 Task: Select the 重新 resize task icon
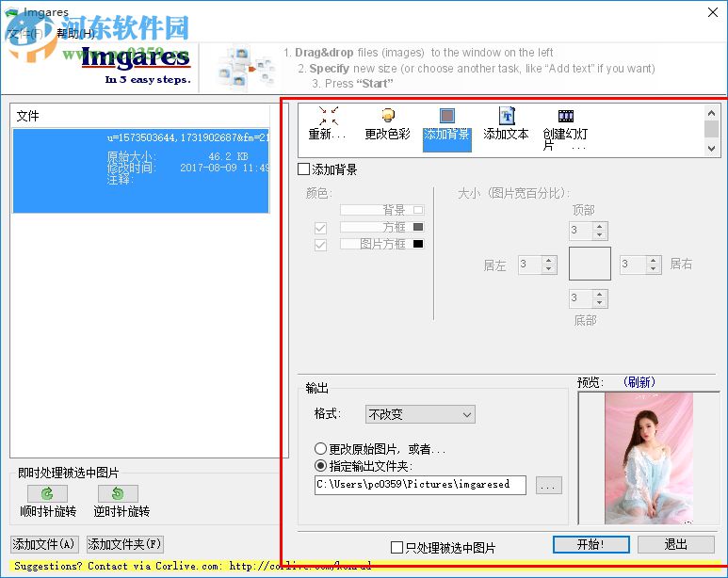[x=328, y=123]
